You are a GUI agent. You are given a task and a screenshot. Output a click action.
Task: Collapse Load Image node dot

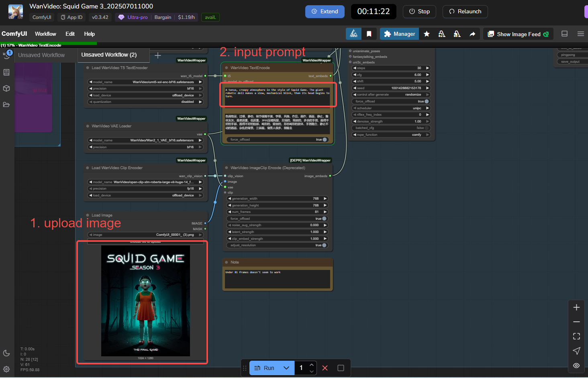pyautogui.click(x=88, y=215)
